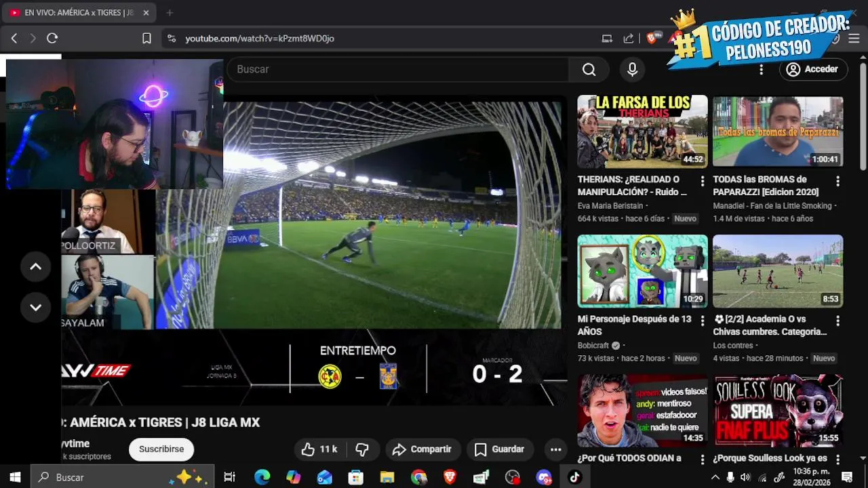Open TODAS las BROMAS de PAPARAZZI title

766,186
